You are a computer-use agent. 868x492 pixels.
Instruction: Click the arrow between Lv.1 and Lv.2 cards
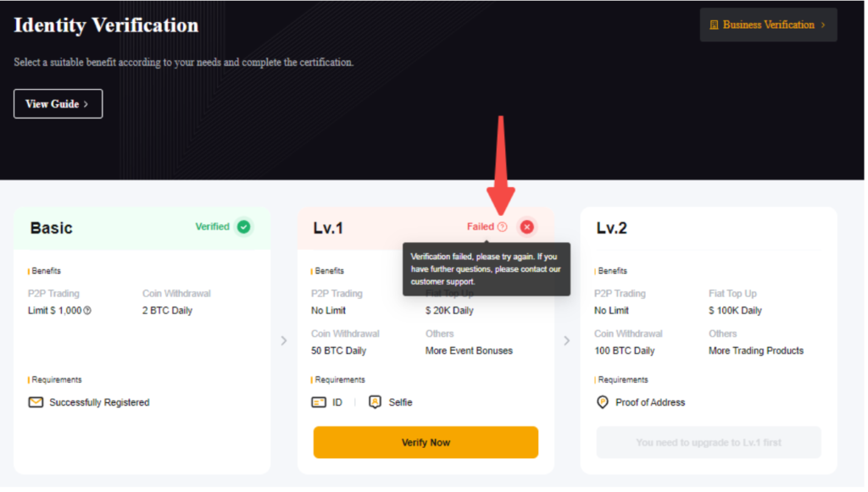pos(567,340)
